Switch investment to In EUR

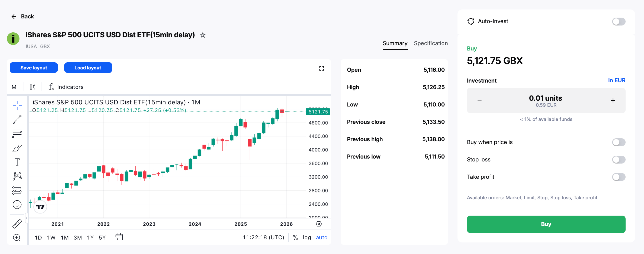(x=617, y=80)
